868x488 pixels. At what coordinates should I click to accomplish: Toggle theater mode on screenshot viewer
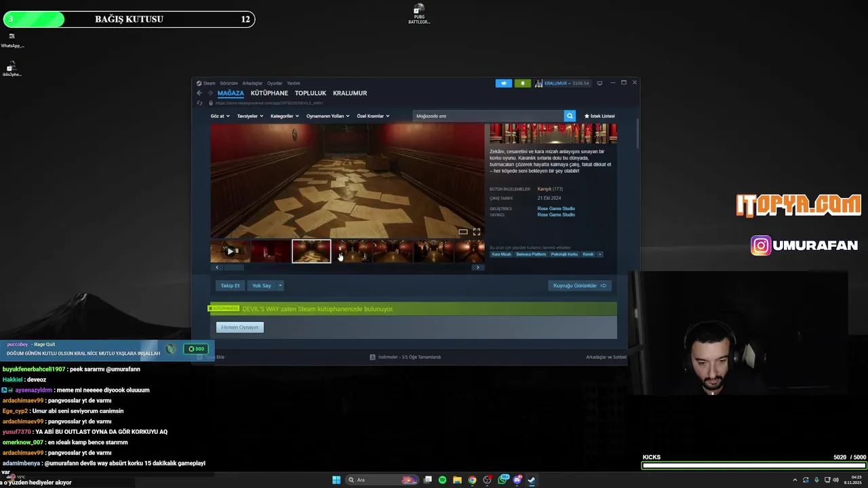463,232
